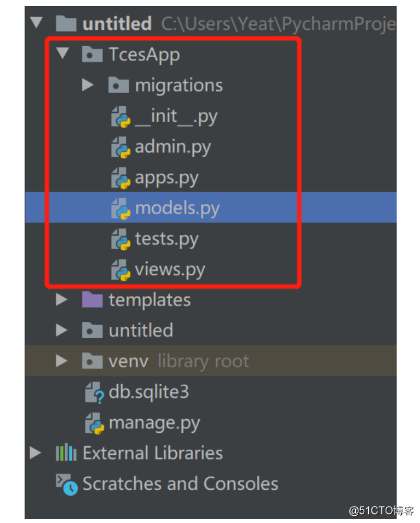Collapse the untitled project root node
420x523 pixels.
pos(36,23)
